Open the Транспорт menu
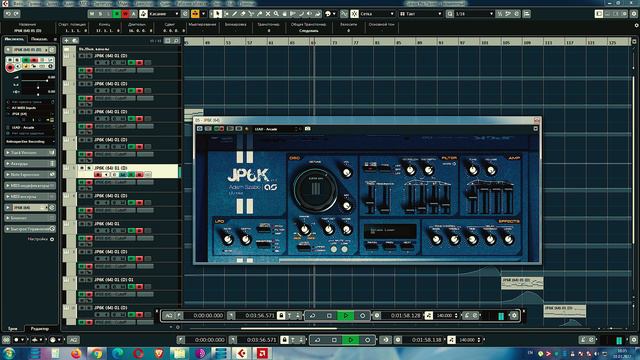 pos(143,3)
